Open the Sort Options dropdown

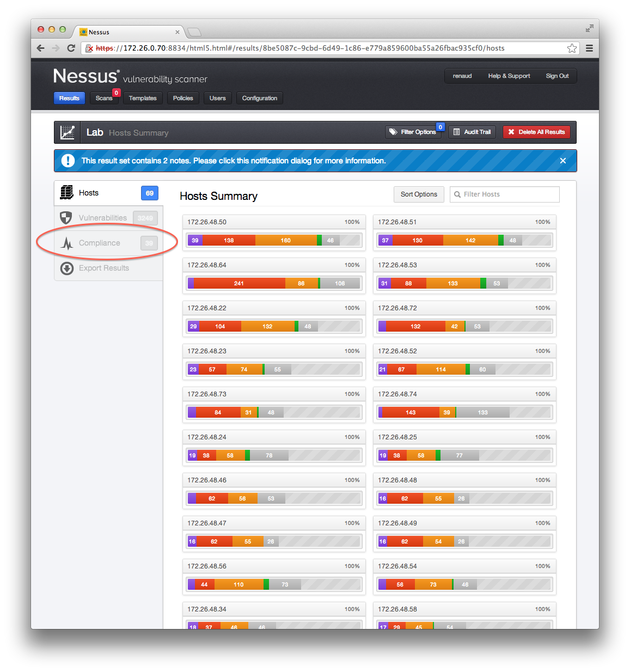click(x=419, y=194)
